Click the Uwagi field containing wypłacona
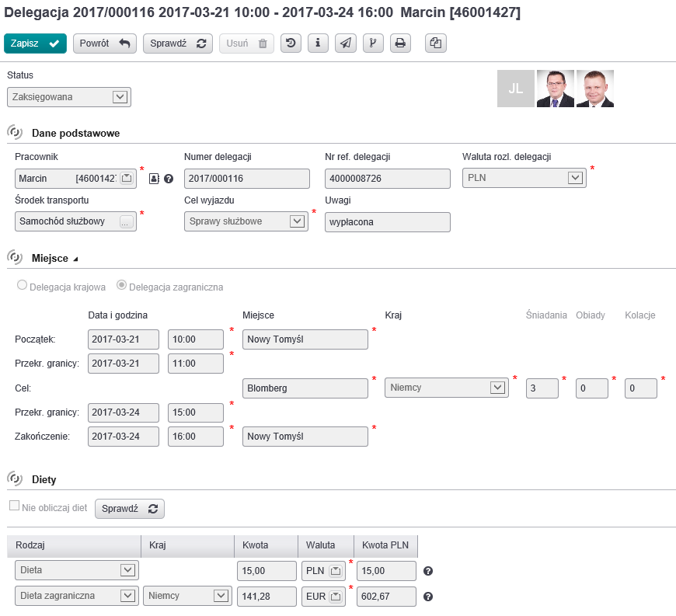Screen dimensions: 676x616 (387, 221)
